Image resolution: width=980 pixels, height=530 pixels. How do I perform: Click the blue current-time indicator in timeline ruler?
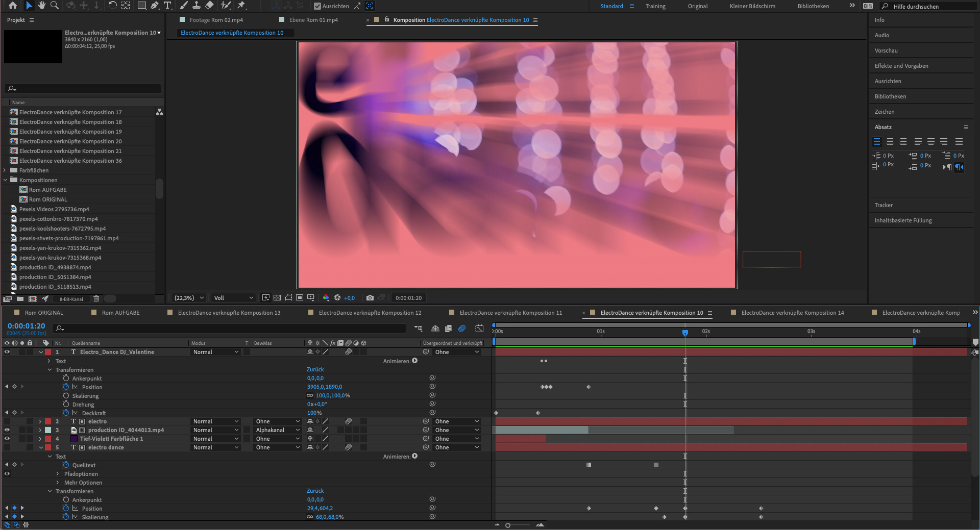click(x=685, y=333)
